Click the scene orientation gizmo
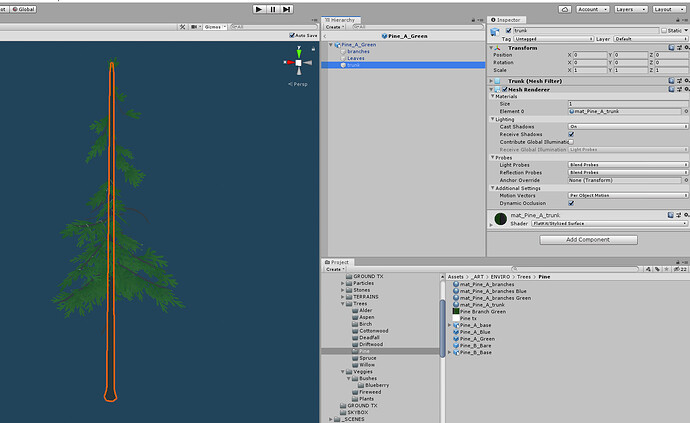This screenshot has height=423, width=690. coord(298,63)
